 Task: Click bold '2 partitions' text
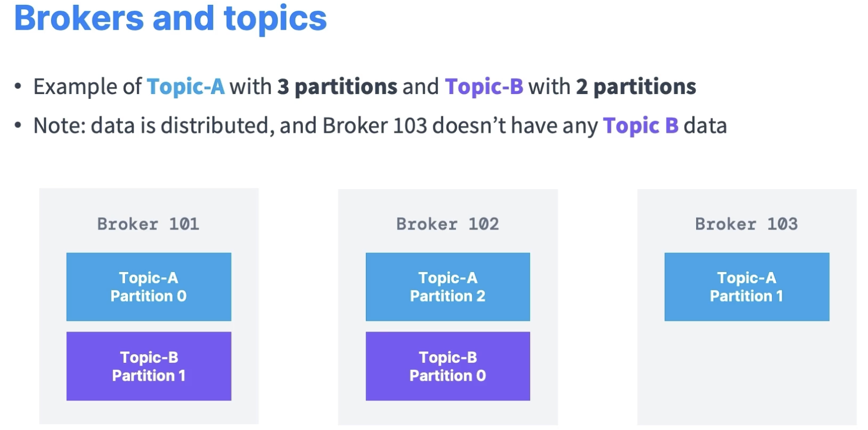[x=636, y=87]
